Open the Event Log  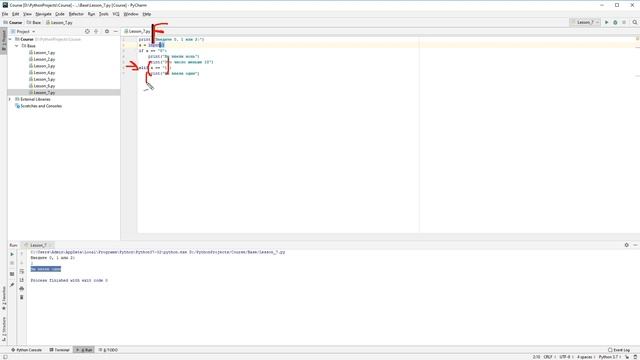[x=619, y=350]
